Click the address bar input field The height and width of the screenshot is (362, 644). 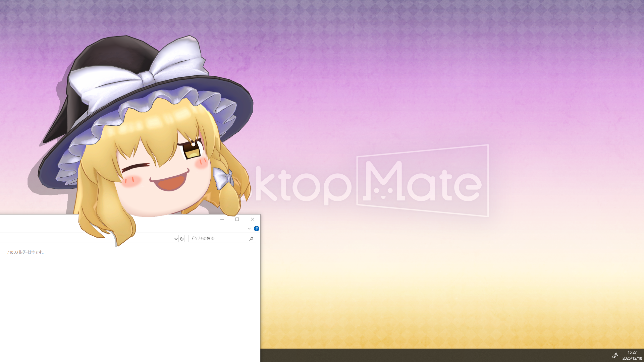coord(101,239)
